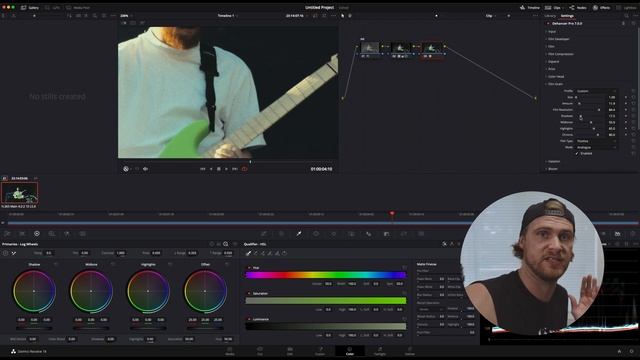Open the Blur palette
The image size is (640, 360).
pos(369,233)
